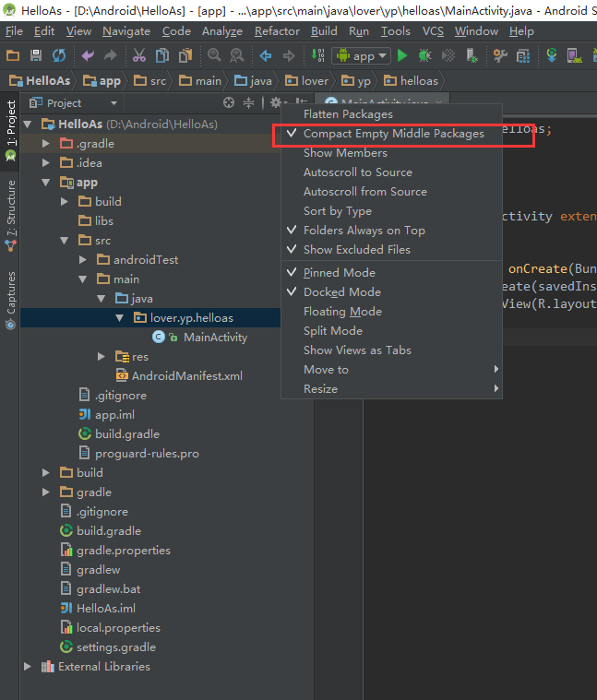The image size is (597, 700).
Task: Open the Resize submenu
Action: [391, 389]
